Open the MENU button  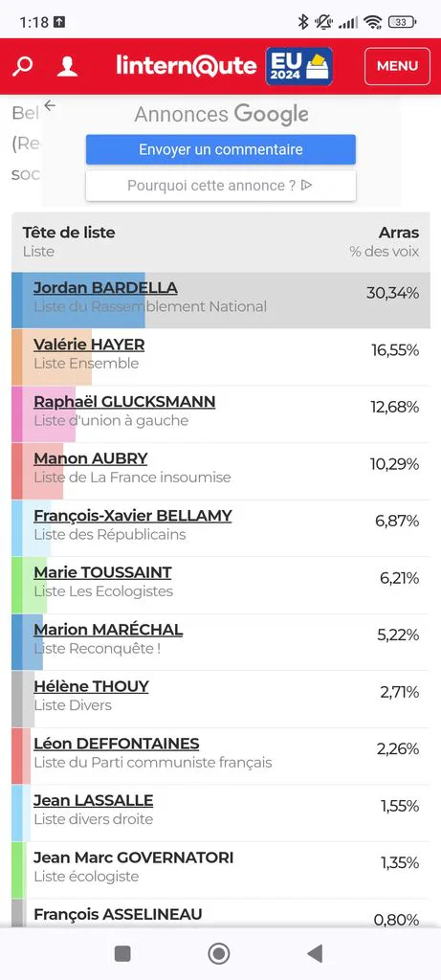[397, 66]
